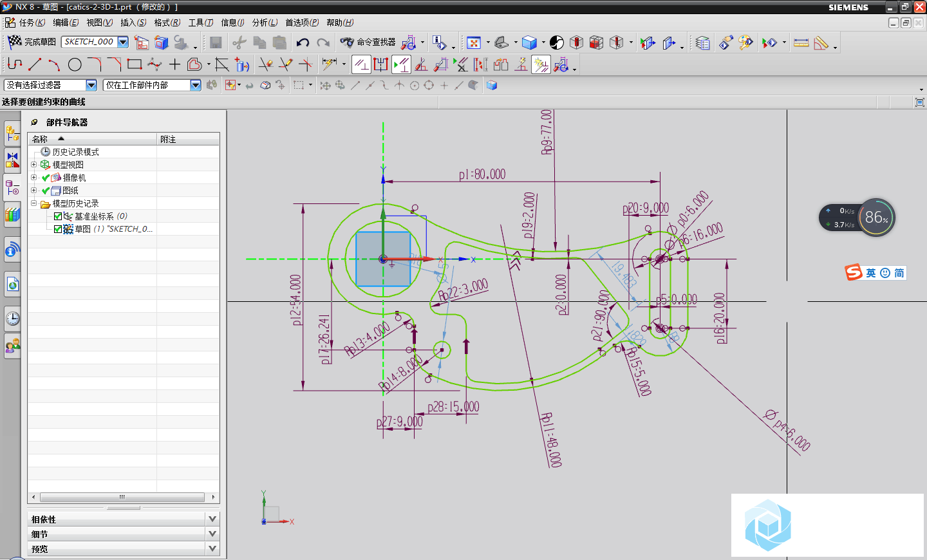The image size is (927, 560).
Task: Click the Save floppy disk icon
Action: coord(216,42)
